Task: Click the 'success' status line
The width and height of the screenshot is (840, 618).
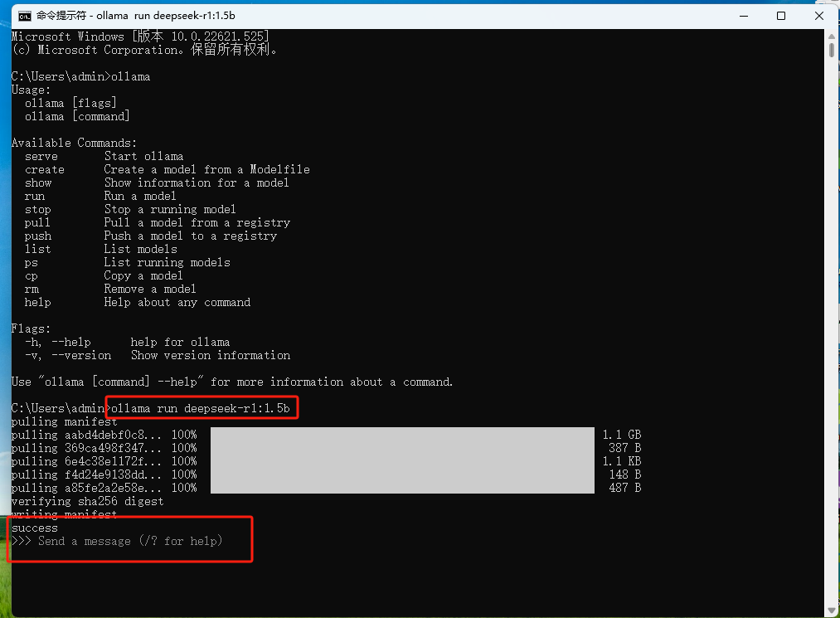Action: [34, 528]
